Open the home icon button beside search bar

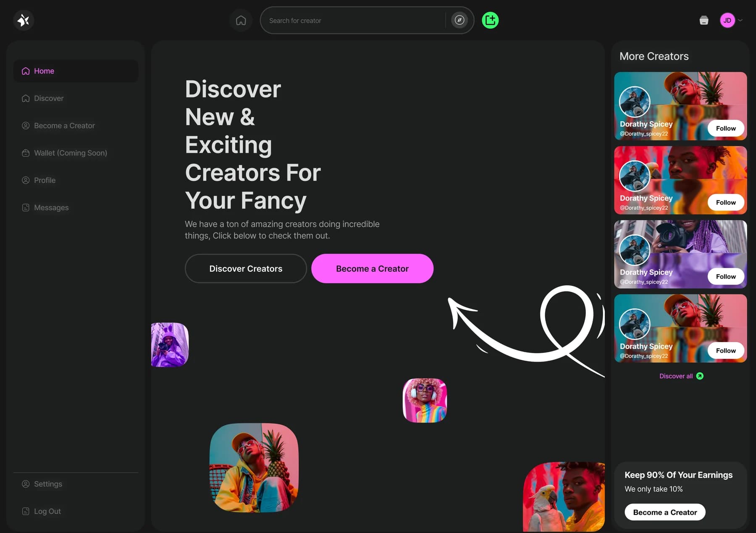click(x=241, y=20)
